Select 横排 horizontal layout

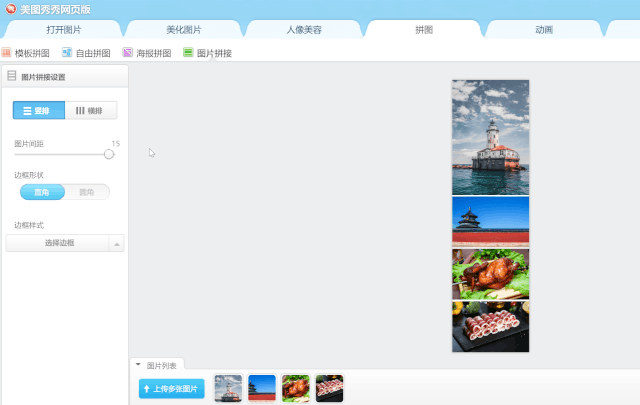tap(91, 110)
